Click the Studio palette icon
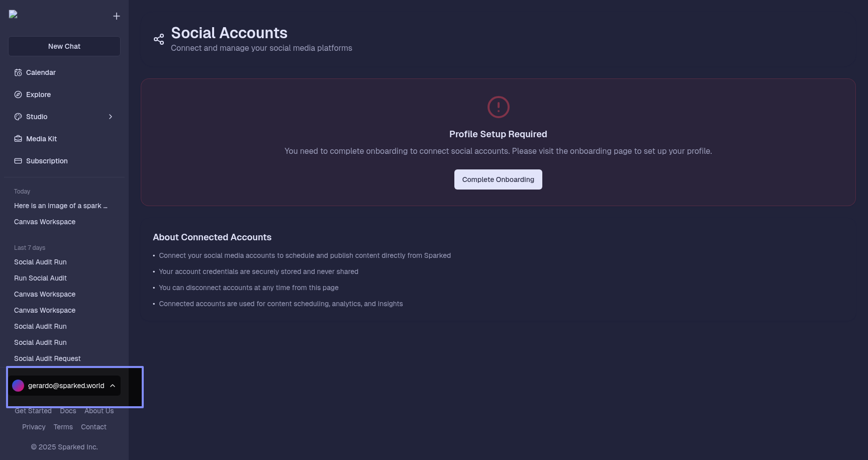Screen dimensions: 868x460 tap(18, 117)
